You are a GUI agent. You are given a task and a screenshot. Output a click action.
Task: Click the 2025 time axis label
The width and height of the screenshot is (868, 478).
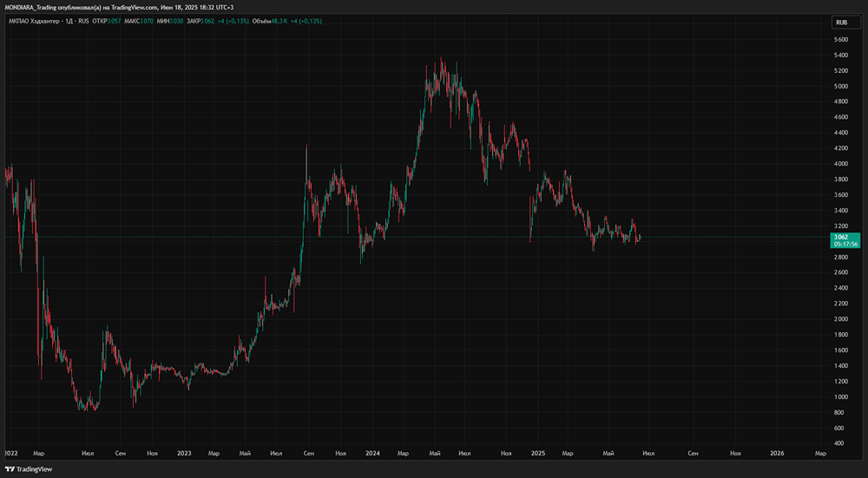[537, 453]
